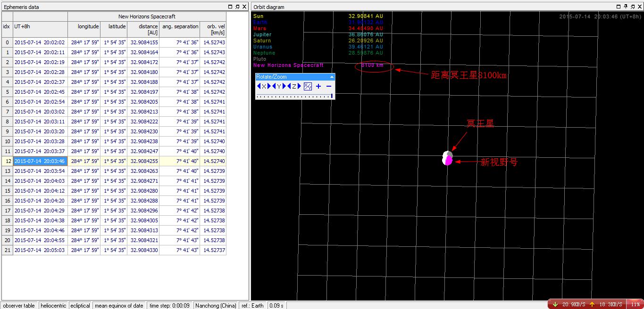Click the 'Saturn' legend entry
Screen dimensions: 644x309
coord(262,41)
